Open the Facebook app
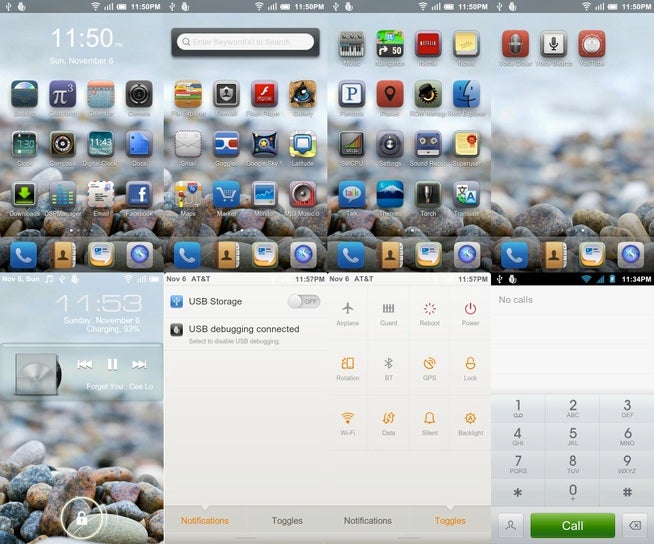This screenshot has width=654, height=544. 139,194
